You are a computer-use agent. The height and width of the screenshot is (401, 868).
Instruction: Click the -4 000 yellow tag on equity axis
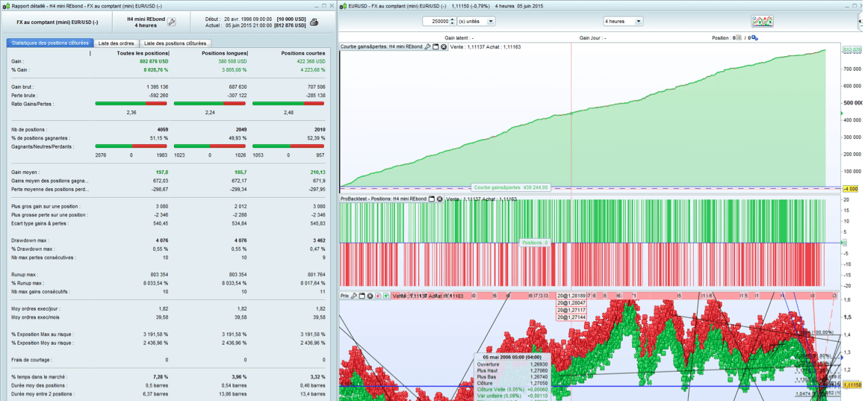[850, 189]
